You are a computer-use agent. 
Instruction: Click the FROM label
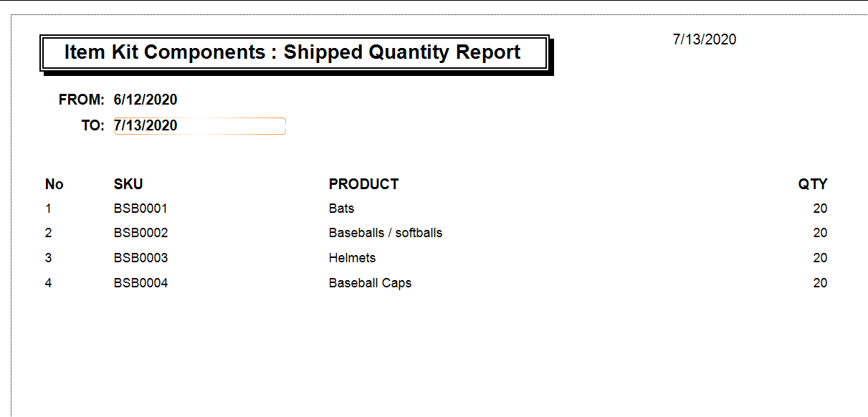[82, 100]
